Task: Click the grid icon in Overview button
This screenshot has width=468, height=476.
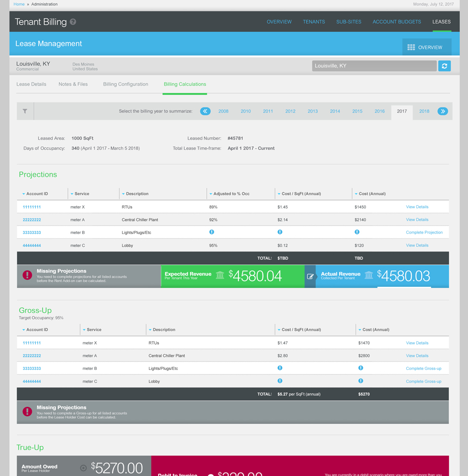Action: pyautogui.click(x=411, y=47)
